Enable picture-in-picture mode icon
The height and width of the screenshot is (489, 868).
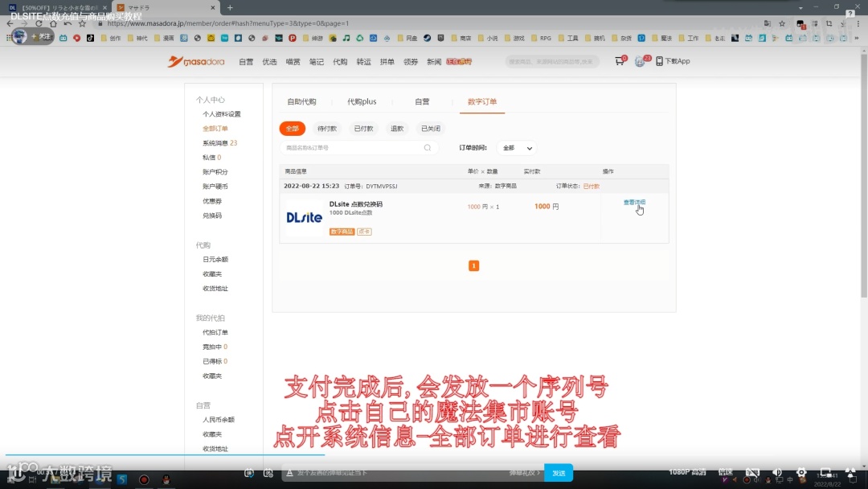tap(825, 472)
